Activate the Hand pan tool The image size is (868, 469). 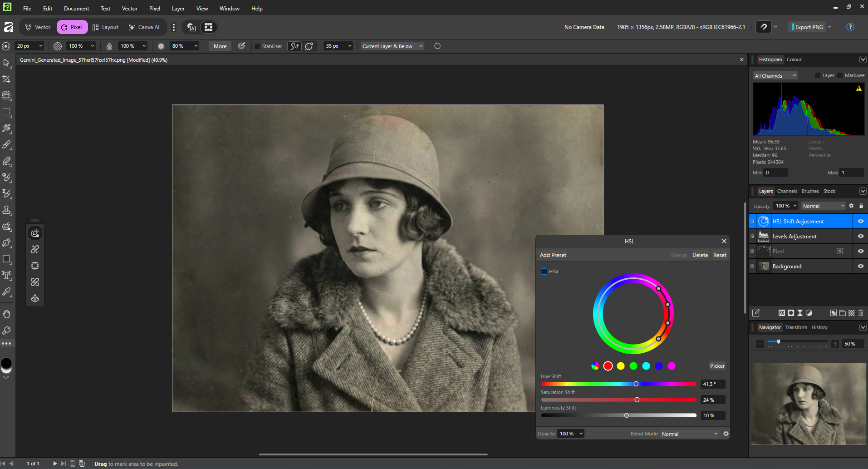point(6,314)
